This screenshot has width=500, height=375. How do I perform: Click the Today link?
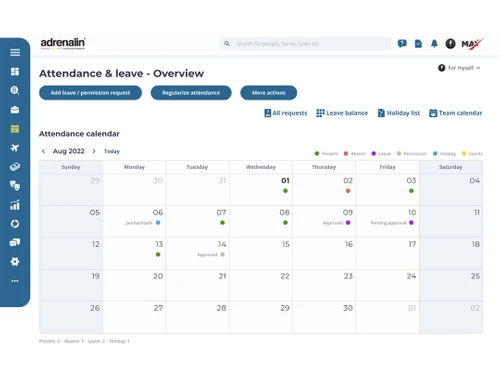pyautogui.click(x=112, y=151)
